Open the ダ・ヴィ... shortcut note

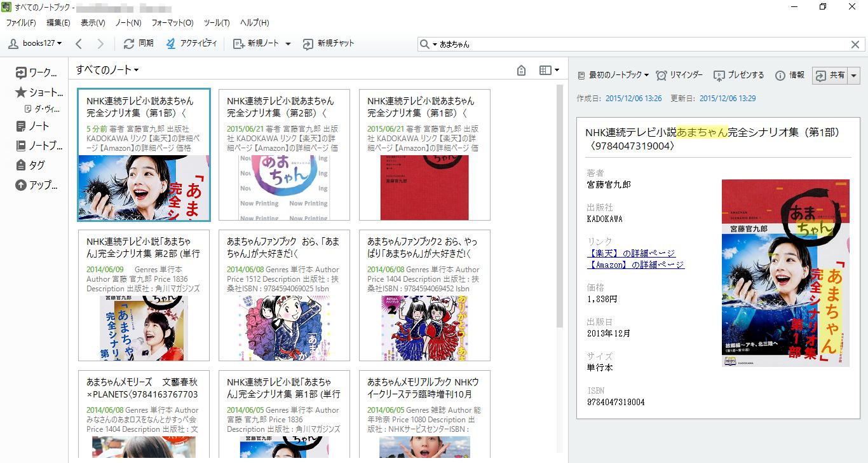pos(43,109)
